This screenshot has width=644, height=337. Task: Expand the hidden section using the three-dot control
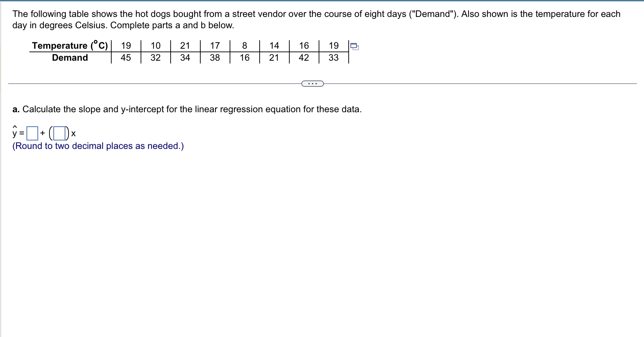click(313, 84)
